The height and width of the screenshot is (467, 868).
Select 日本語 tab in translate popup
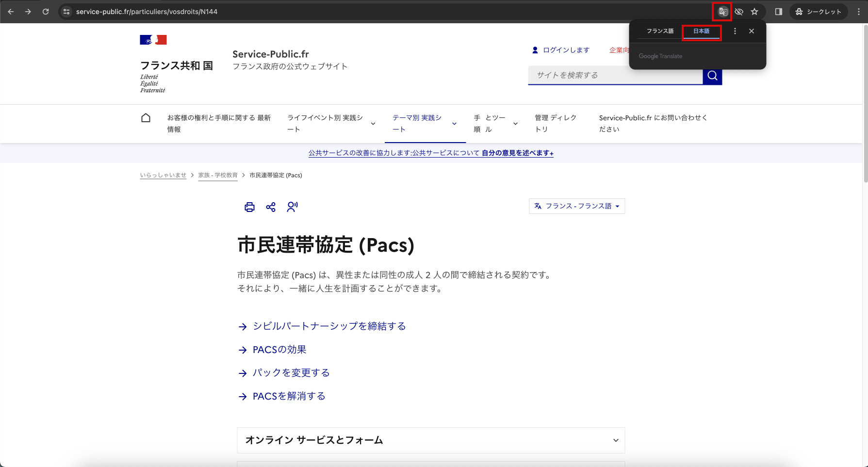pyautogui.click(x=701, y=31)
